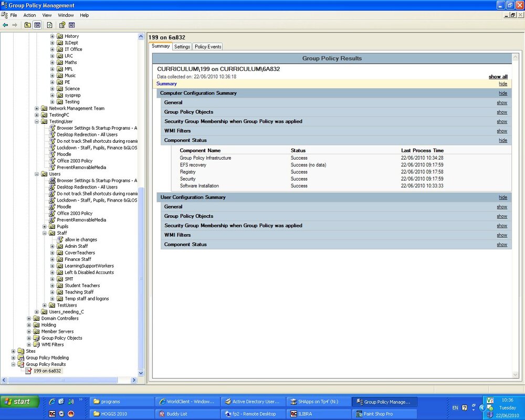
Task: Select the Moodle GPO link under Users
Action: click(x=64, y=207)
